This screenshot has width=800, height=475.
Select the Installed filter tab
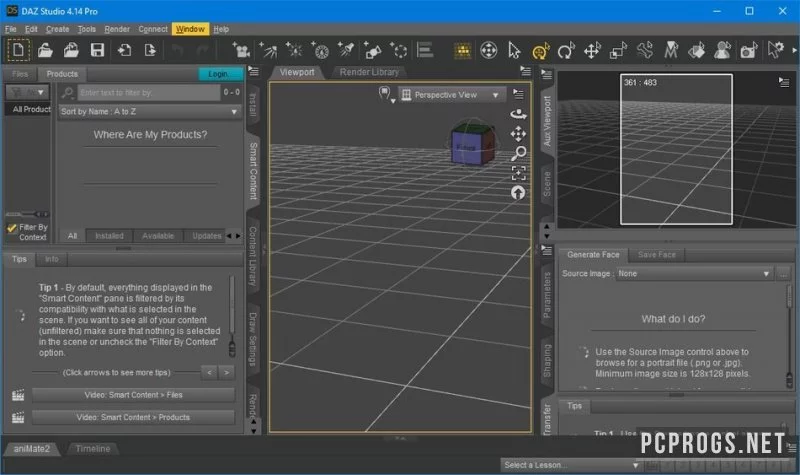(109, 236)
